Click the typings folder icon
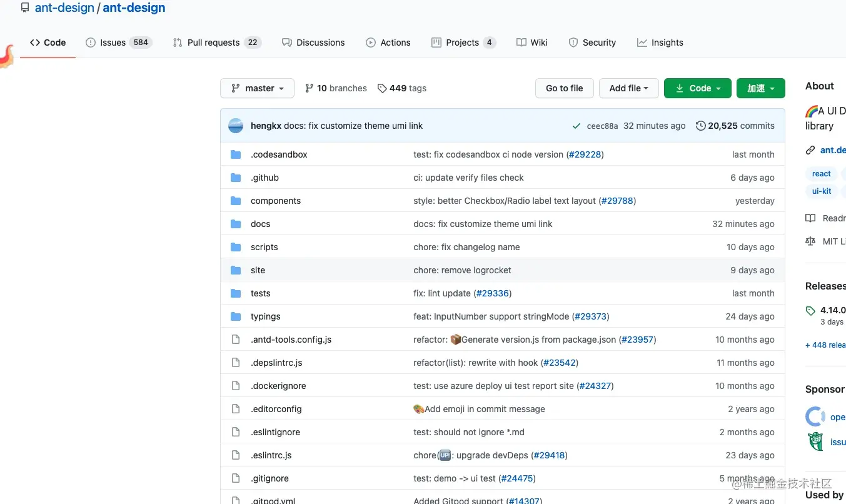Viewport: 846px width, 504px height. 236,316
